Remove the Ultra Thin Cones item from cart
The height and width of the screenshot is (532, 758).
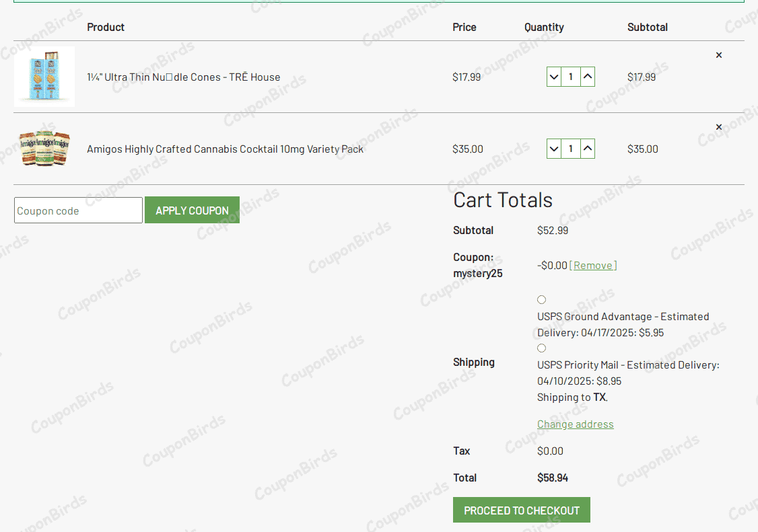[x=719, y=55]
